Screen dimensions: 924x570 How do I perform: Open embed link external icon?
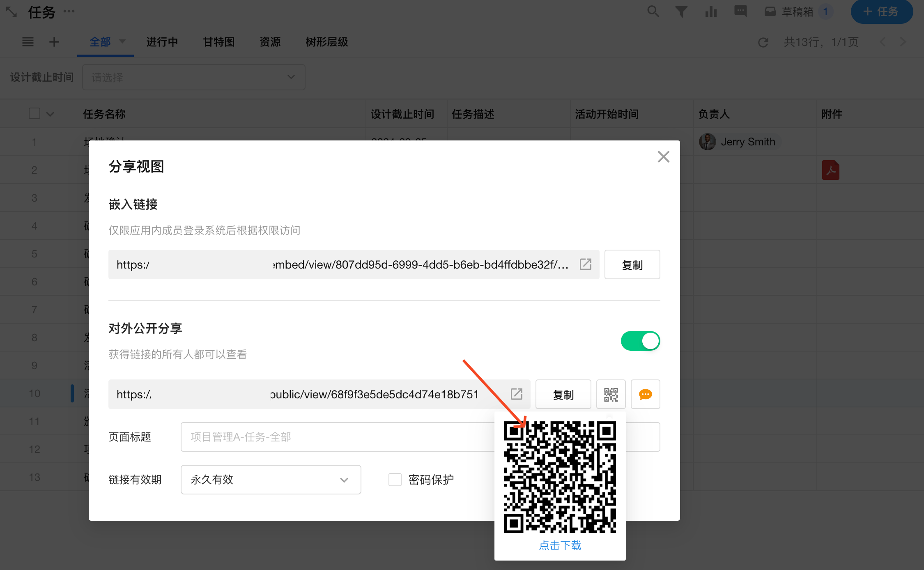point(585,264)
